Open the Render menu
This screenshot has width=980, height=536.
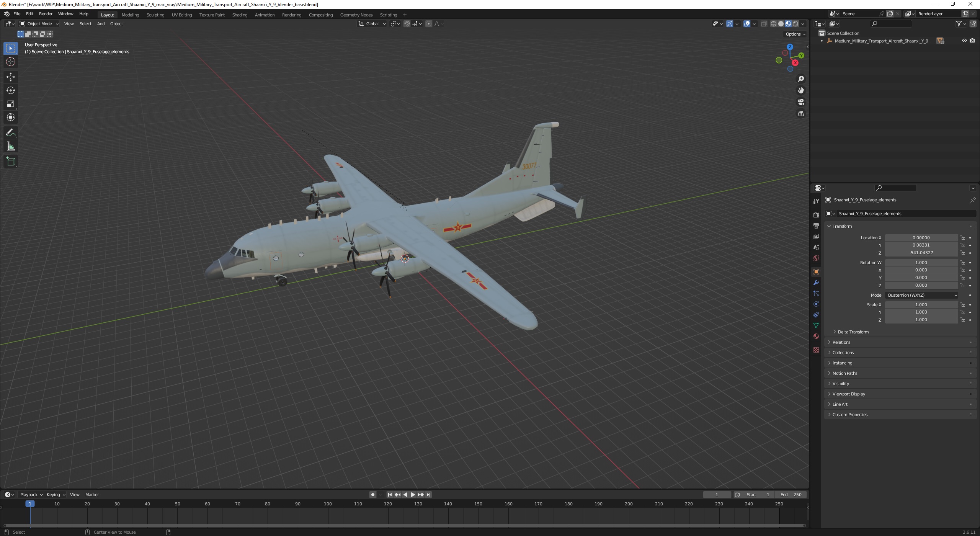tap(46, 14)
